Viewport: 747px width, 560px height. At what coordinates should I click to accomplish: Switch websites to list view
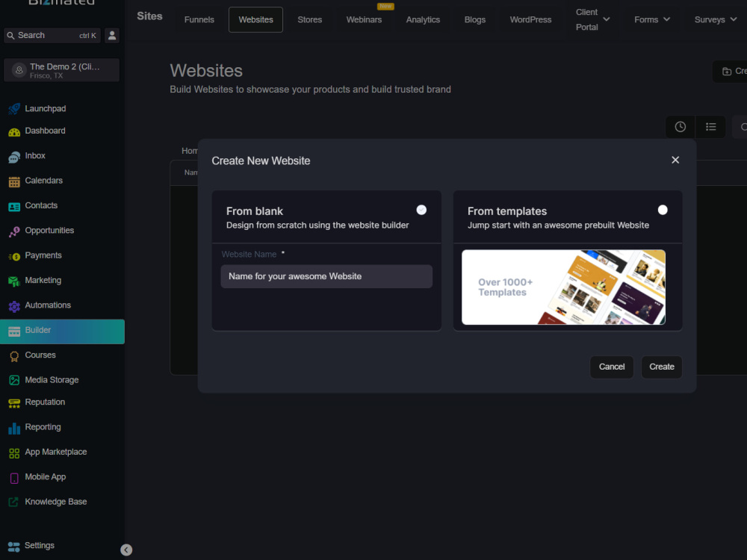710,126
